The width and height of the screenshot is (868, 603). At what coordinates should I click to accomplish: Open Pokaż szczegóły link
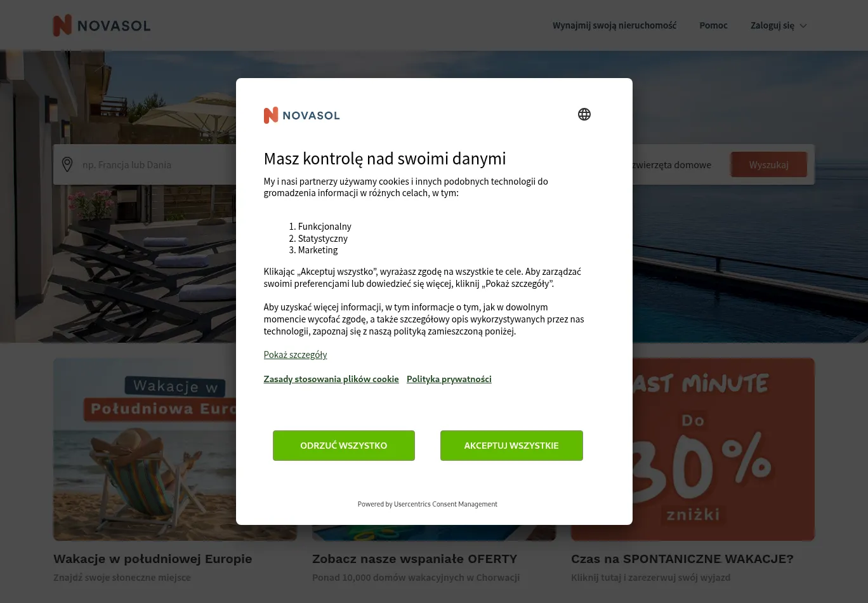tap(295, 355)
